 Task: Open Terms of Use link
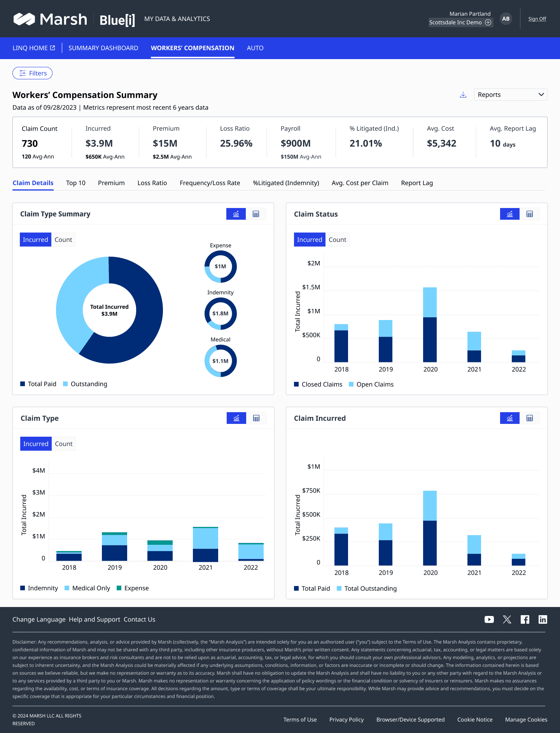point(300,719)
